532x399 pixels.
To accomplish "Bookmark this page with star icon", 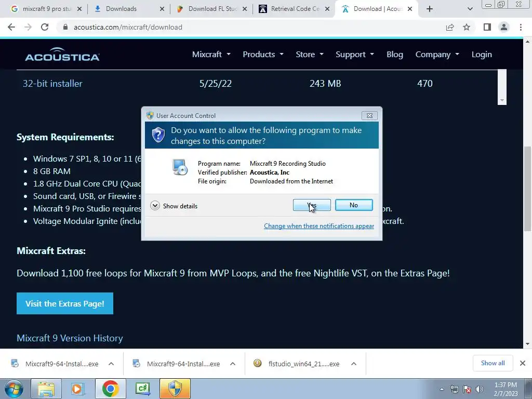I will pyautogui.click(x=467, y=27).
